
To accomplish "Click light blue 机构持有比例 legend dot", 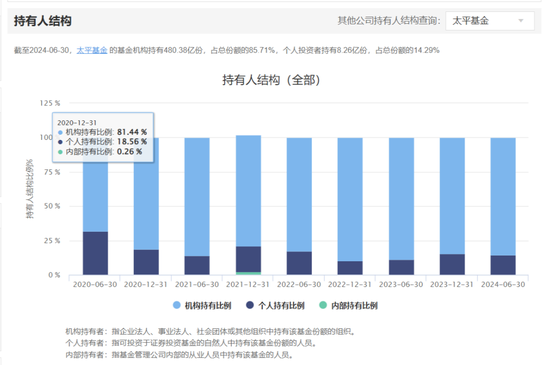I will (x=177, y=305).
